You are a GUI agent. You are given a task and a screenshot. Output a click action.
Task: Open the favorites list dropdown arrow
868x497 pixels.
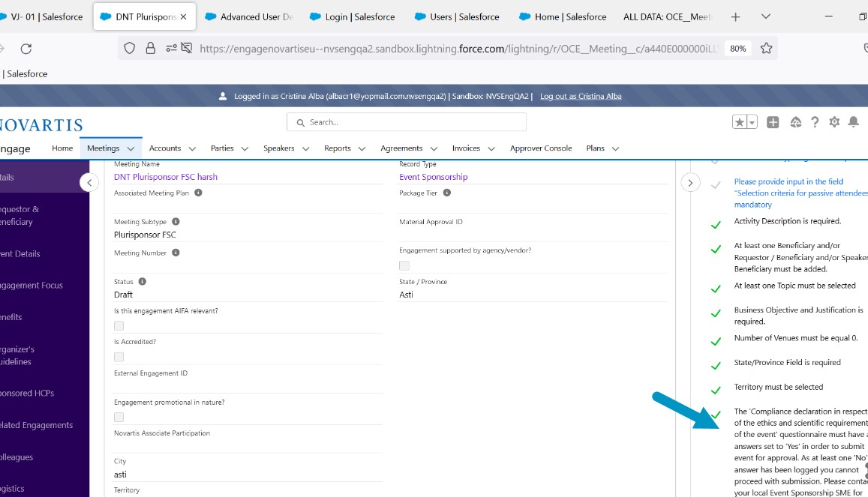pos(752,122)
